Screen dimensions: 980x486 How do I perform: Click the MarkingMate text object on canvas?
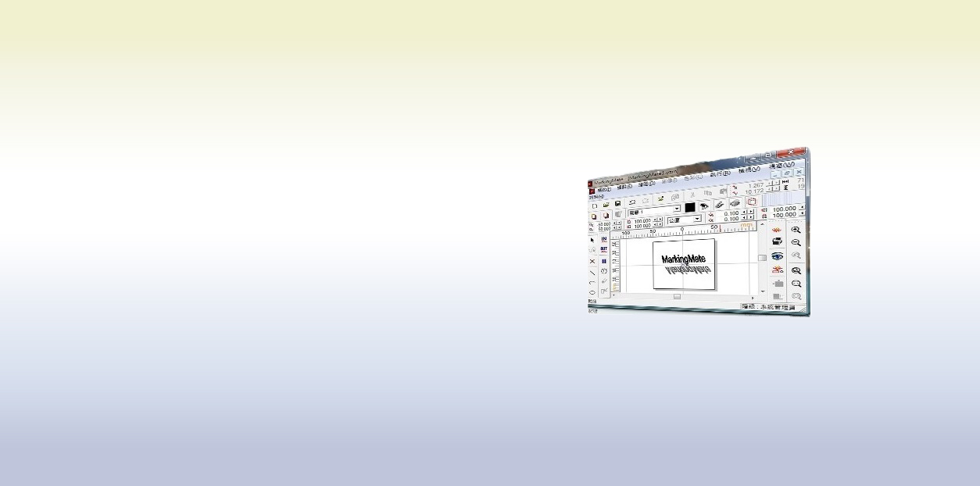click(684, 259)
